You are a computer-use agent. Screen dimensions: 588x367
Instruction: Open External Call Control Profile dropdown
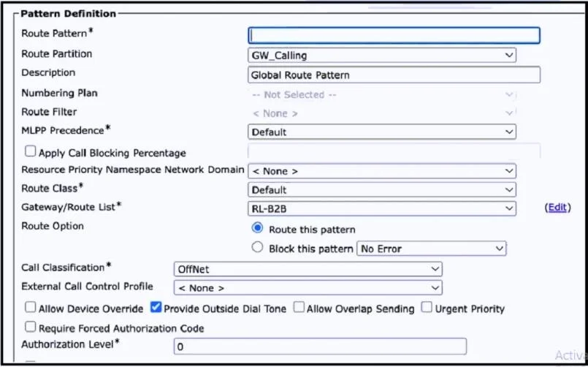point(308,288)
